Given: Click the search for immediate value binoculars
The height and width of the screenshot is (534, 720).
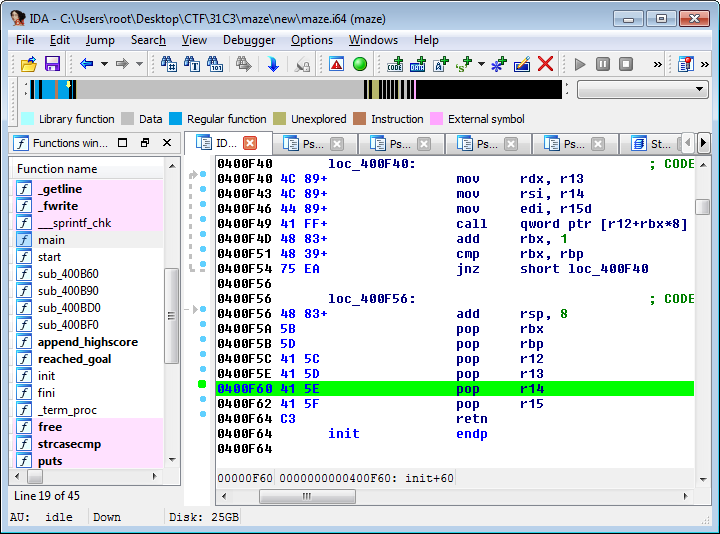Looking at the screenshot, I should click(x=169, y=64).
